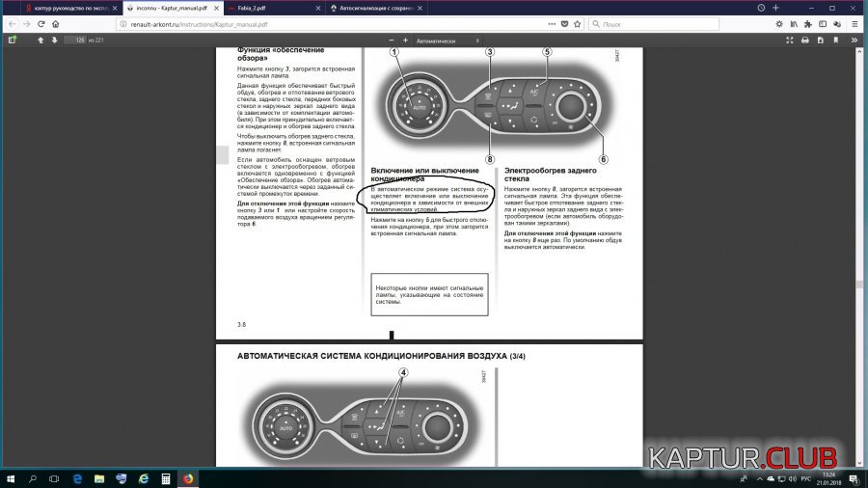Open the add-ons puzzle icon

coord(808,24)
